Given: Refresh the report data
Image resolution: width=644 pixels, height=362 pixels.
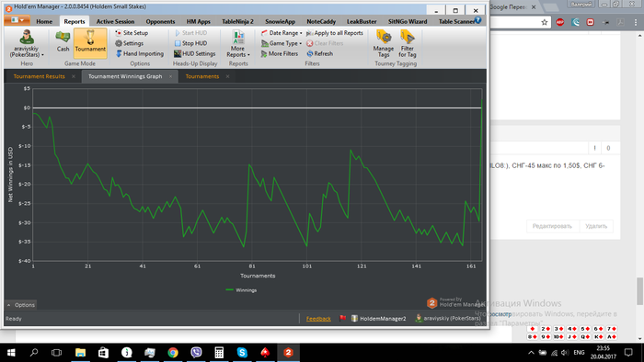Looking at the screenshot, I should click(320, 53).
